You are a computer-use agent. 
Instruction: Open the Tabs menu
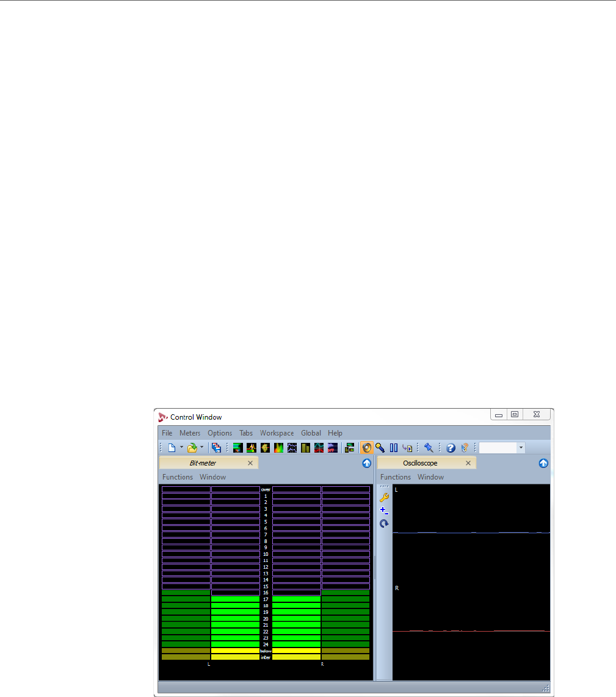[246, 433]
